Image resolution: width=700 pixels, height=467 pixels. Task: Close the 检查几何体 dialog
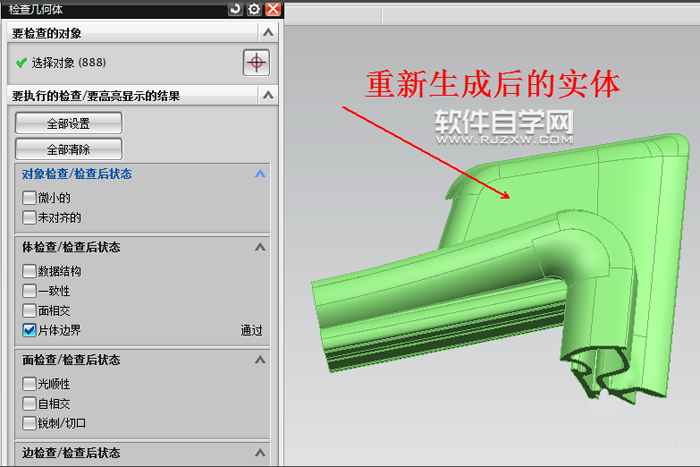tap(273, 8)
